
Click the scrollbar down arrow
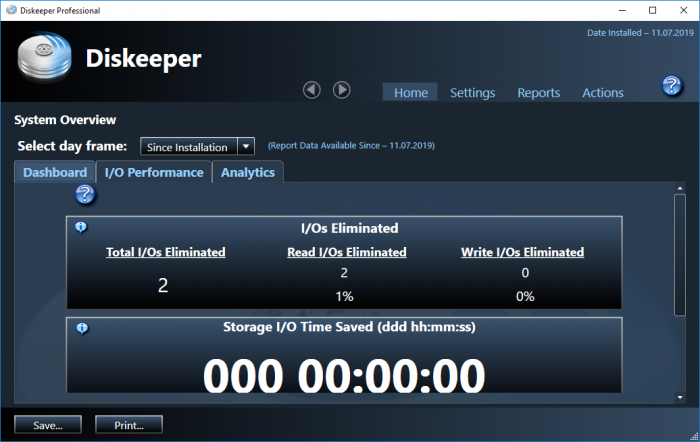pos(680,397)
